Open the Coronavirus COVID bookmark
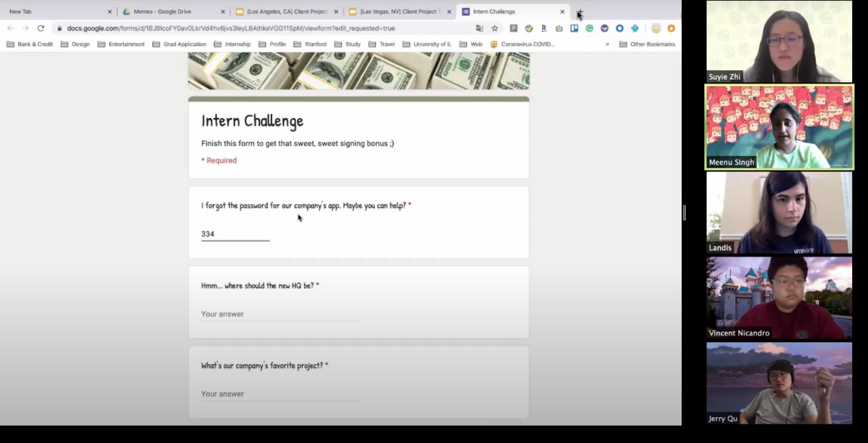This screenshot has height=443, width=868. pyautogui.click(x=522, y=44)
